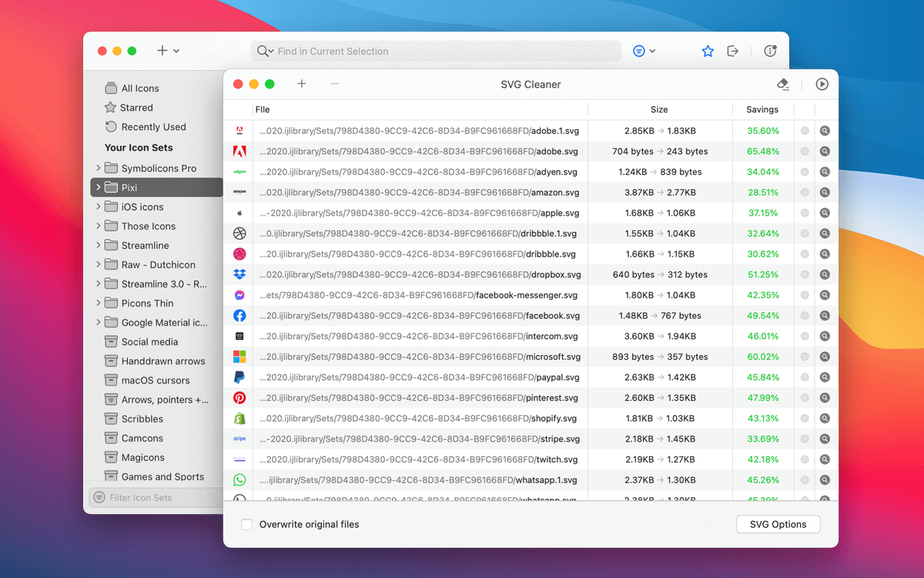The height and width of the screenshot is (578, 924).
Task: Click the magnifier icon for twitch.svg
Action: tap(825, 459)
